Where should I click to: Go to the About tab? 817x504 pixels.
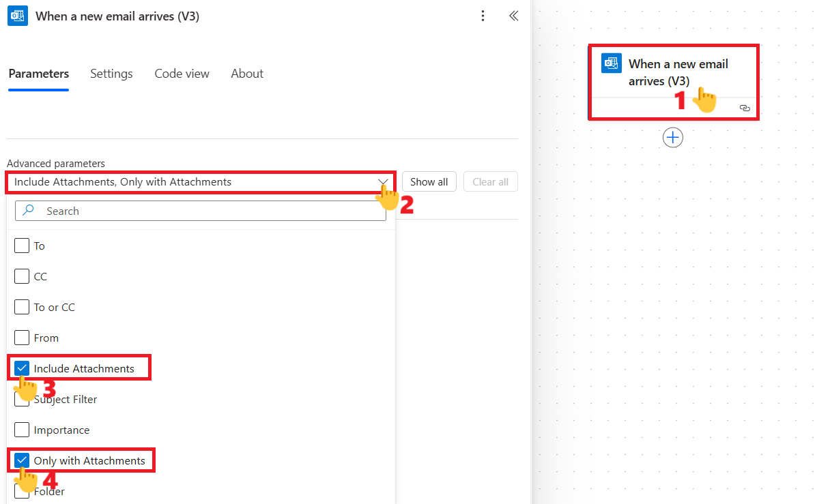(246, 74)
